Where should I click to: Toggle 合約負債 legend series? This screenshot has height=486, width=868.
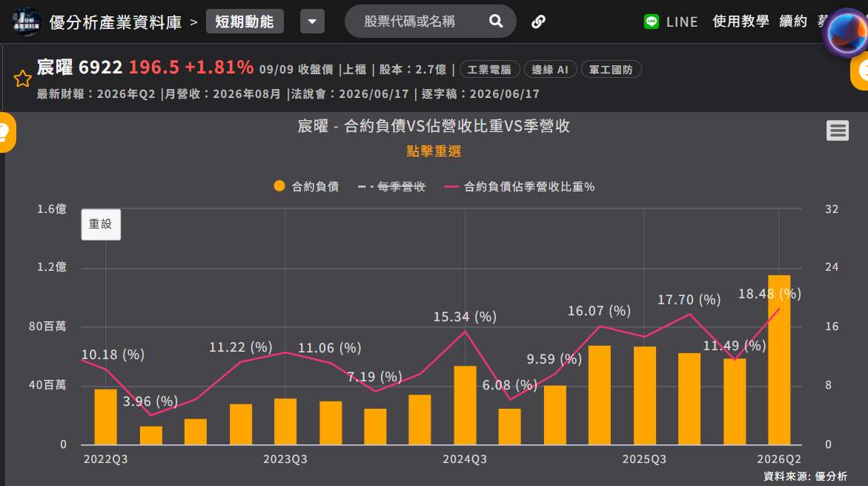[306, 187]
